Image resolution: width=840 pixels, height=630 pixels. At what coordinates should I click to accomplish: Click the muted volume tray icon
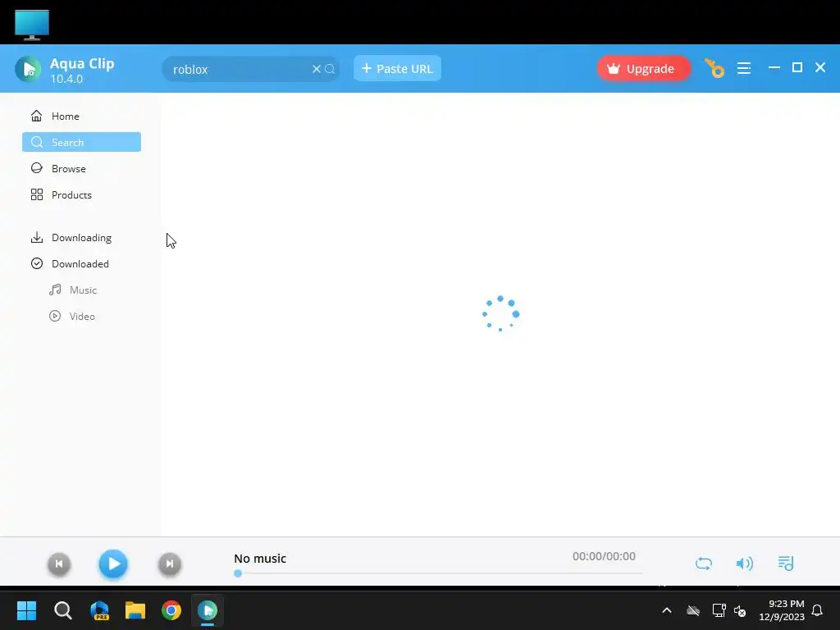[x=740, y=610]
